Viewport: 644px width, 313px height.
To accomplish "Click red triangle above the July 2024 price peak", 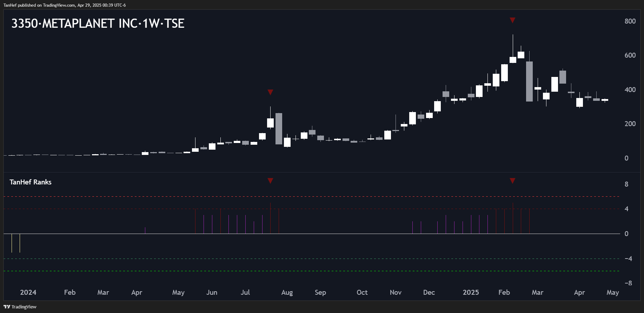I will click(x=270, y=92).
